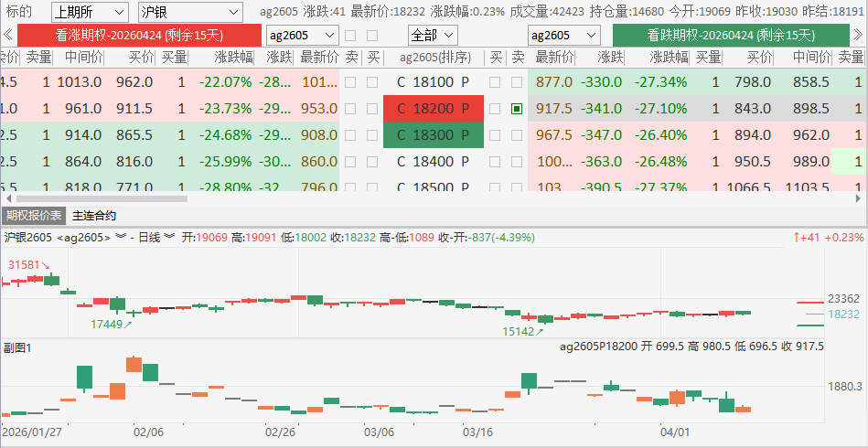
Task: Click call latest price 953.0
Action: click(x=319, y=109)
